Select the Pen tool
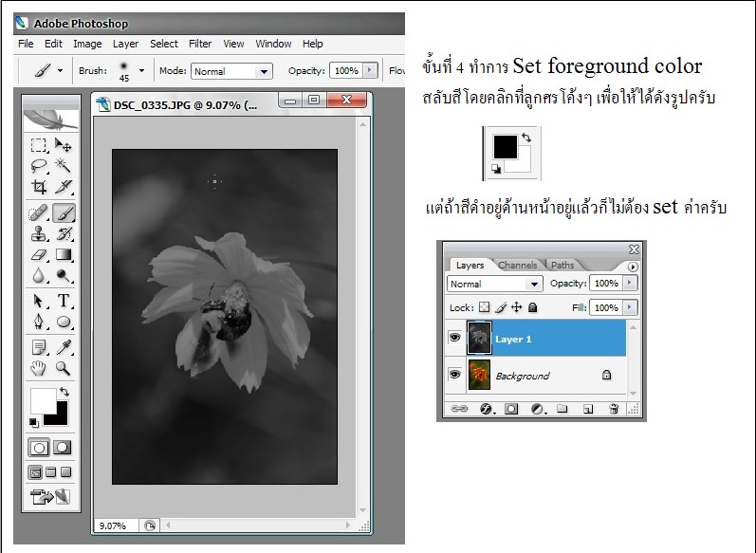The height and width of the screenshot is (553, 756). point(39,322)
